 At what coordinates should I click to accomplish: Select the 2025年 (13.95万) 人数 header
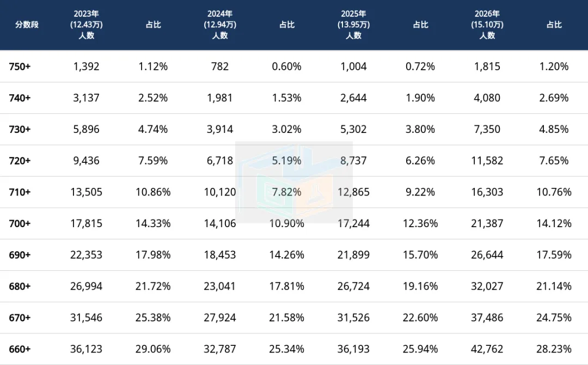click(353, 25)
